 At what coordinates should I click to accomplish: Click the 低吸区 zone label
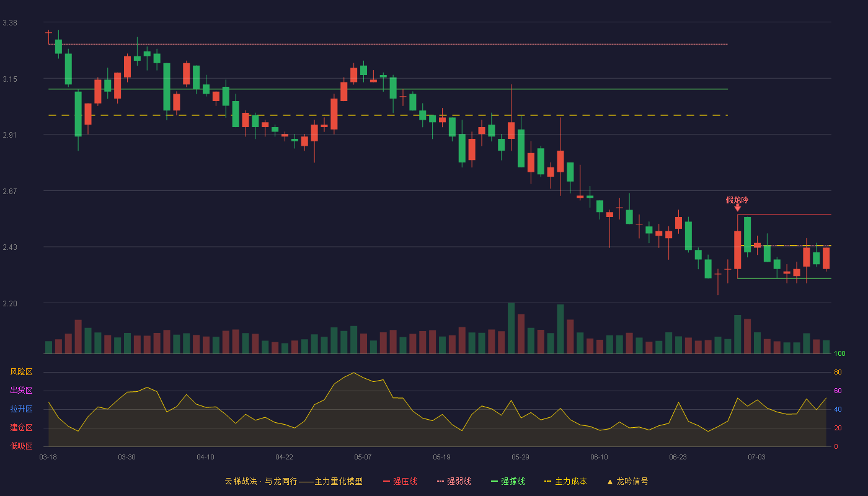tap(21, 446)
